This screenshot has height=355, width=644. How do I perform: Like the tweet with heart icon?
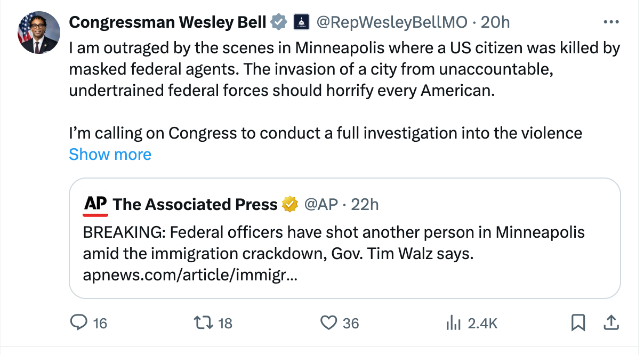(x=329, y=322)
